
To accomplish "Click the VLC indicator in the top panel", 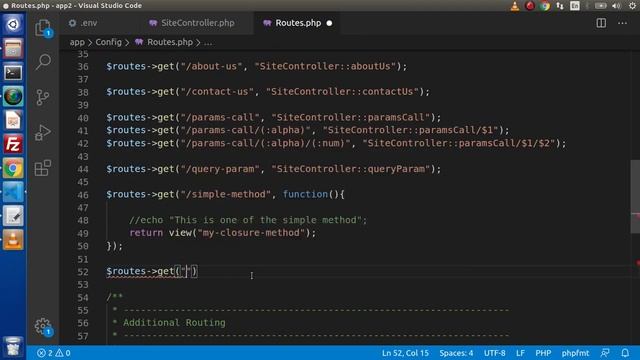I will (x=515, y=6).
